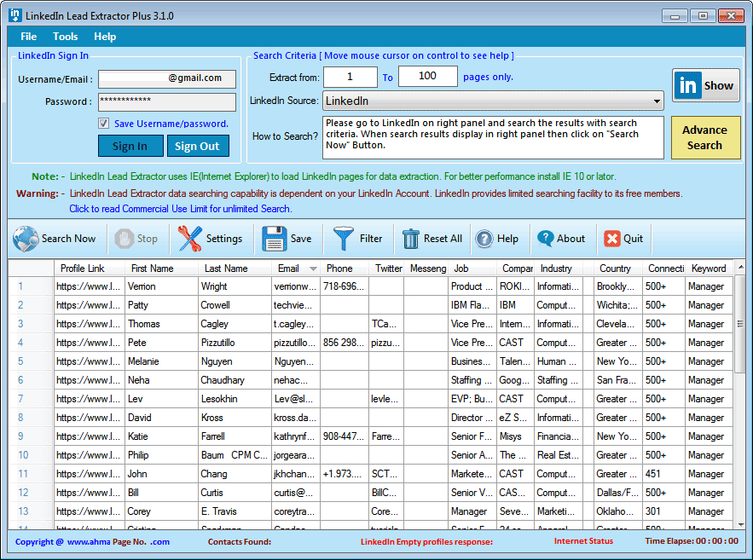The width and height of the screenshot is (753, 560).
Task: Open Settings via the wrench icon
Action: click(189, 239)
